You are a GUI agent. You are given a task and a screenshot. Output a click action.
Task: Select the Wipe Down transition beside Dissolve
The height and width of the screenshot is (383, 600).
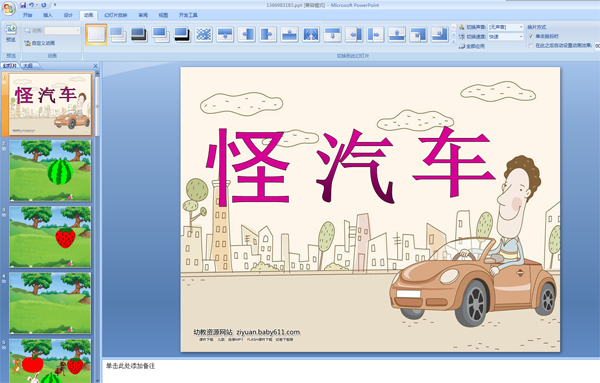tap(225, 34)
